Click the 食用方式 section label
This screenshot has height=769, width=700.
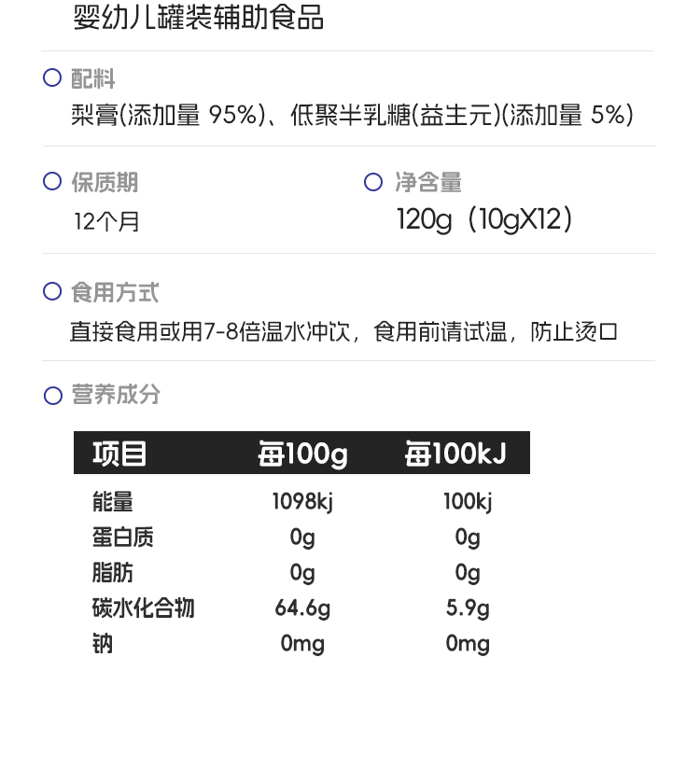[115, 293]
